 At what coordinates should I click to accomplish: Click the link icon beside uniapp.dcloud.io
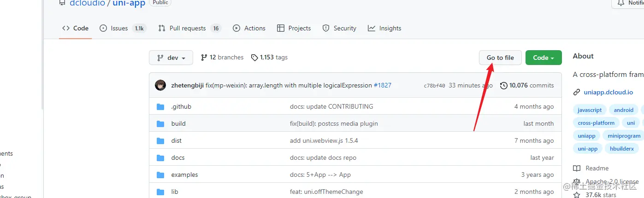pyautogui.click(x=576, y=92)
